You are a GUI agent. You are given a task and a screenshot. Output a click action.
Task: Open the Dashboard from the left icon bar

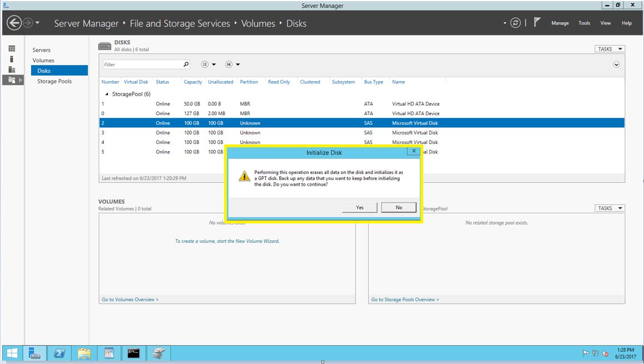pos(12,48)
